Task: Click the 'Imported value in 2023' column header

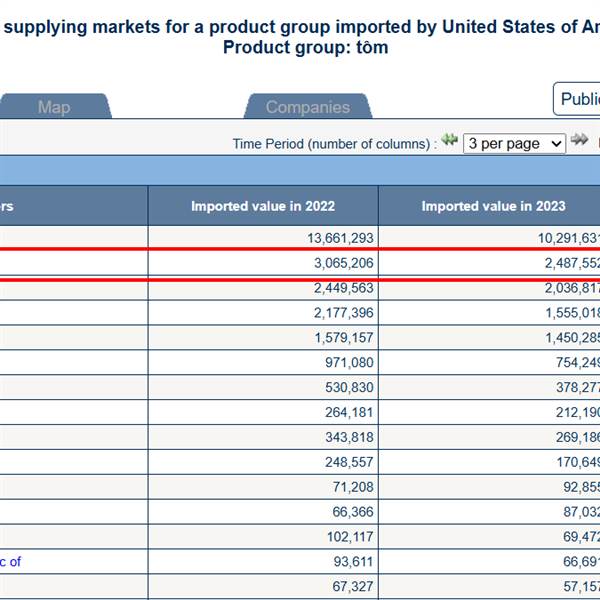Action: pyautogui.click(x=493, y=206)
